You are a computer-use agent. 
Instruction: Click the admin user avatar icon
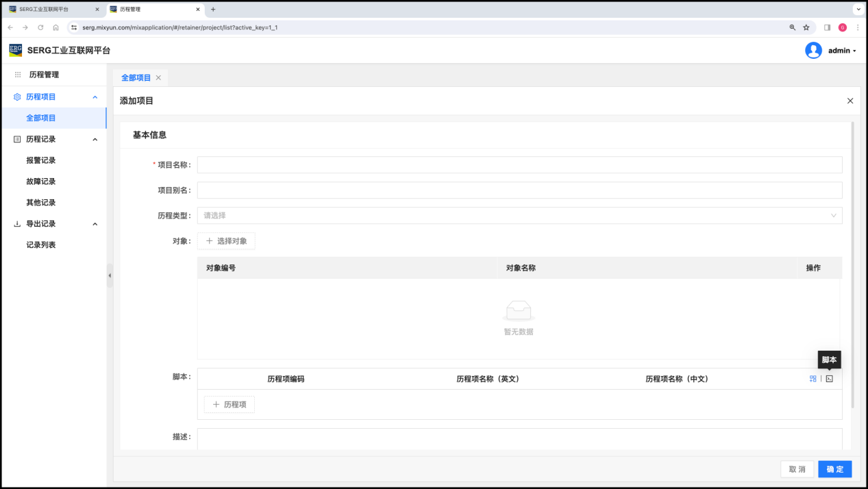tap(813, 51)
